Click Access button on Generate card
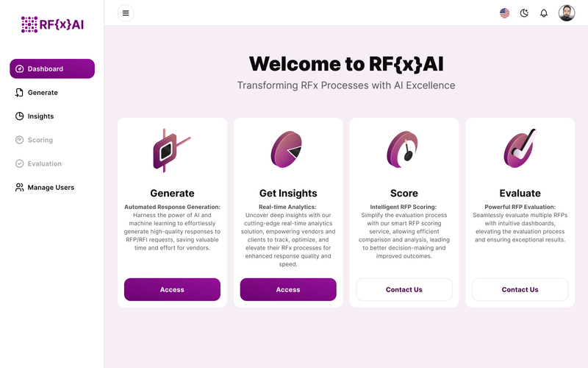The width and height of the screenshot is (588, 368). [x=172, y=289]
